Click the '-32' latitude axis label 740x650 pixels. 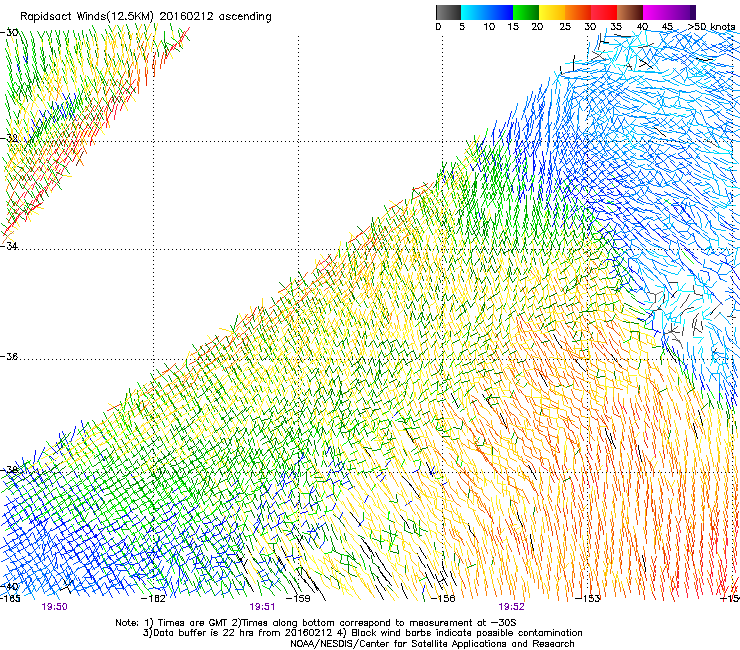[x=9, y=138]
